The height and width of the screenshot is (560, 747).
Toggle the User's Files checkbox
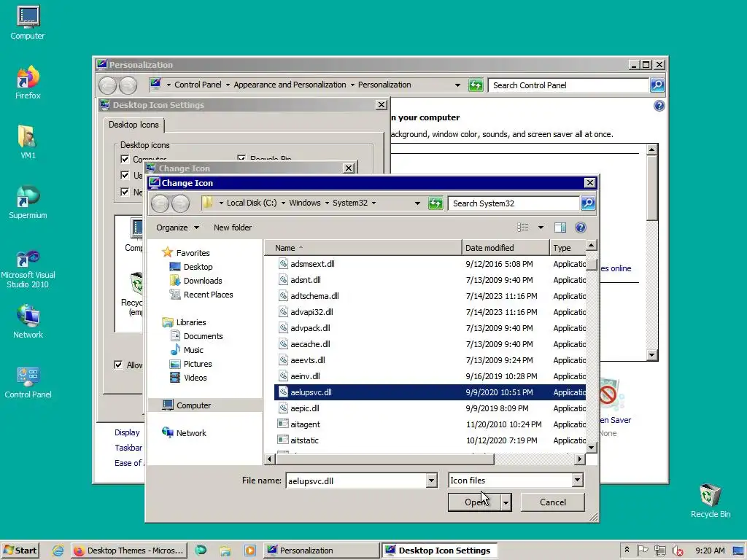125,175
